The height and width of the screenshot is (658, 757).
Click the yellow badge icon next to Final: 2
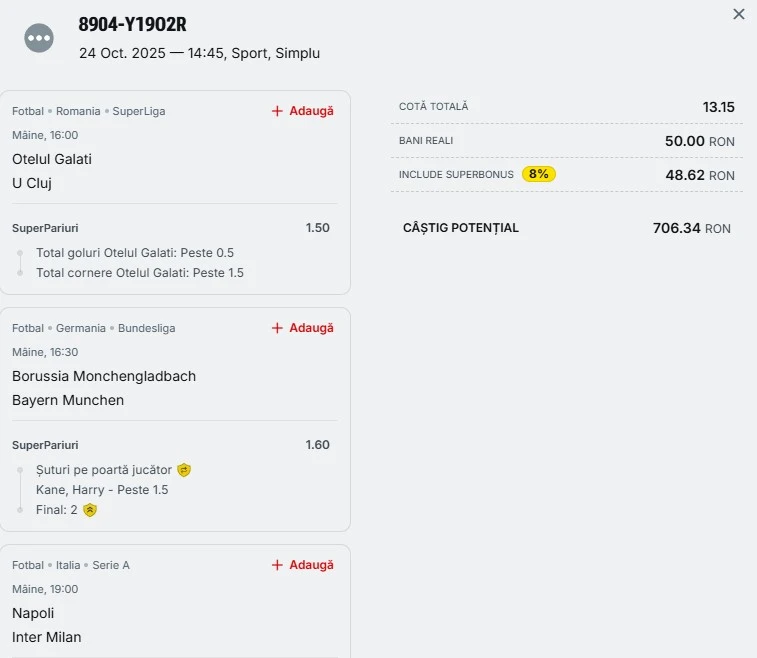90,510
